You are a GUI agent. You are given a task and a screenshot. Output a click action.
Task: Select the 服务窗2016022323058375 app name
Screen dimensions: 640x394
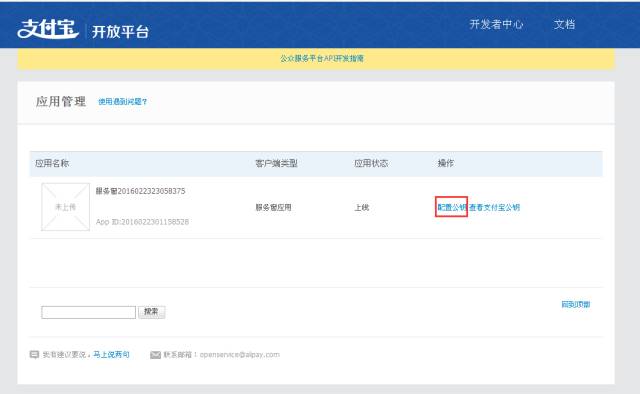tap(140, 191)
